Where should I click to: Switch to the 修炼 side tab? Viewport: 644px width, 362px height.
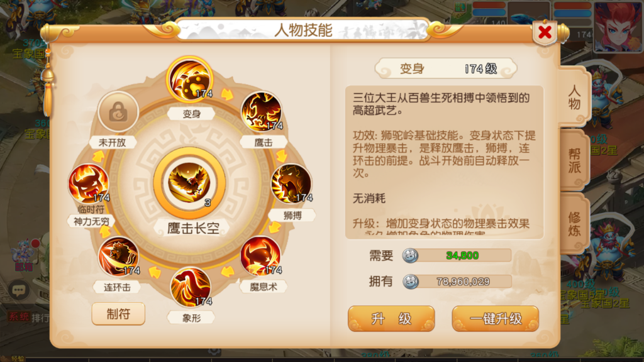click(x=574, y=224)
